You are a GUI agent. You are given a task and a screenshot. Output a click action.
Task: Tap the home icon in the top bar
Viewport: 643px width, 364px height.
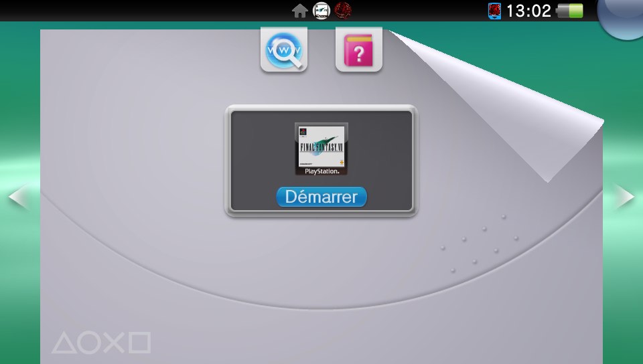click(x=300, y=11)
